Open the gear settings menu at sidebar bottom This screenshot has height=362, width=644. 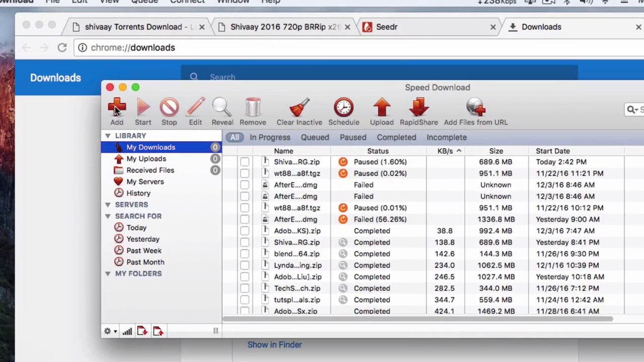(x=110, y=331)
